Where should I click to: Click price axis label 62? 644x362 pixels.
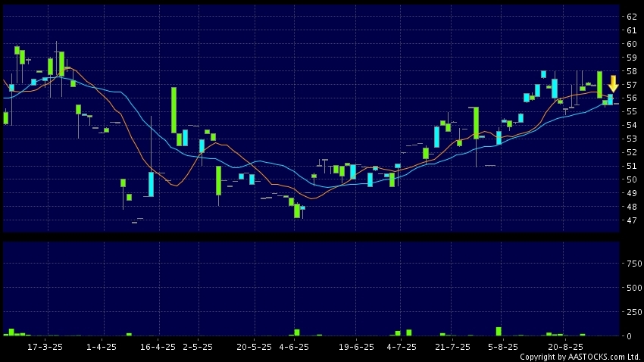click(632, 17)
